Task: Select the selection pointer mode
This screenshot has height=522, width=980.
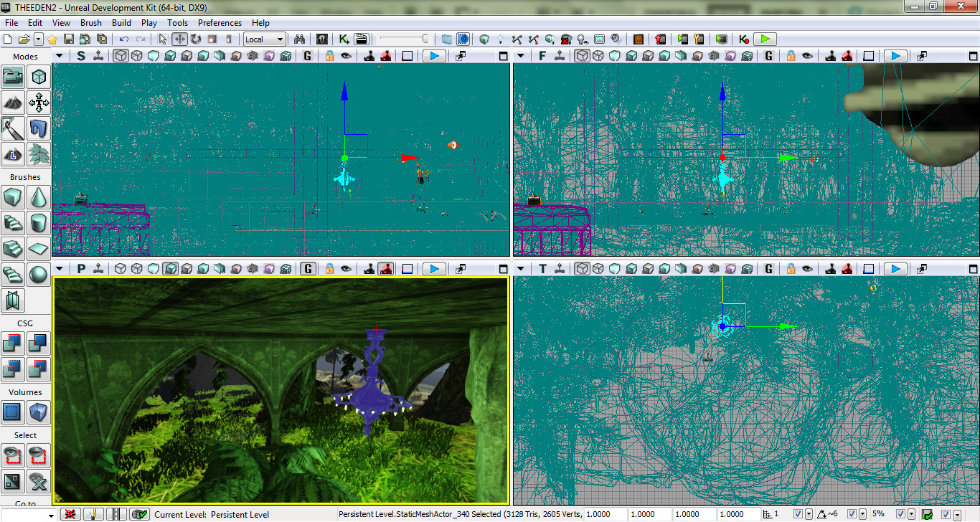Action: [x=162, y=39]
